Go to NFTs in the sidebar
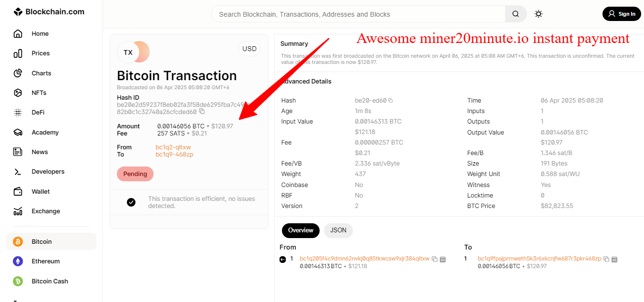This screenshot has height=302, width=644. (39, 93)
